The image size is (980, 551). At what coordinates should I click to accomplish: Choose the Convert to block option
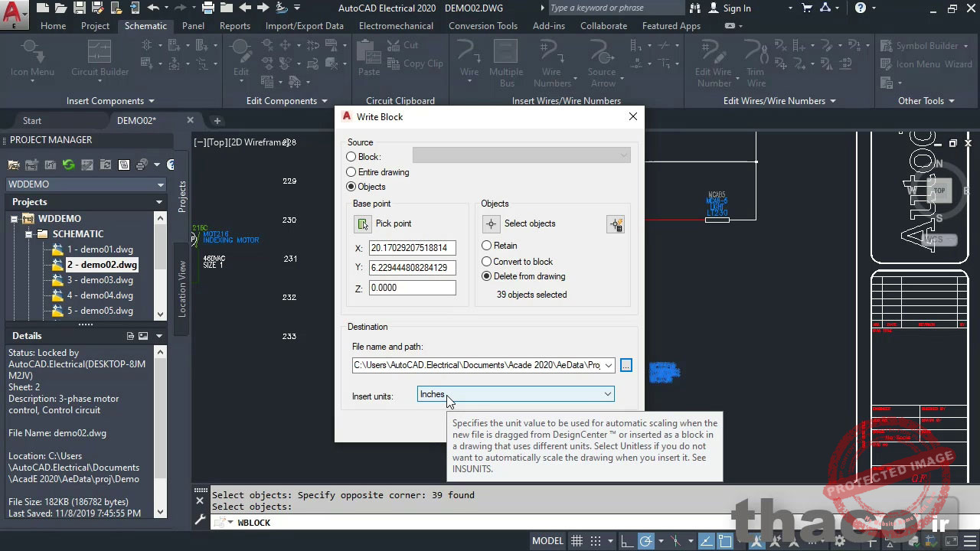click(487, 262)
